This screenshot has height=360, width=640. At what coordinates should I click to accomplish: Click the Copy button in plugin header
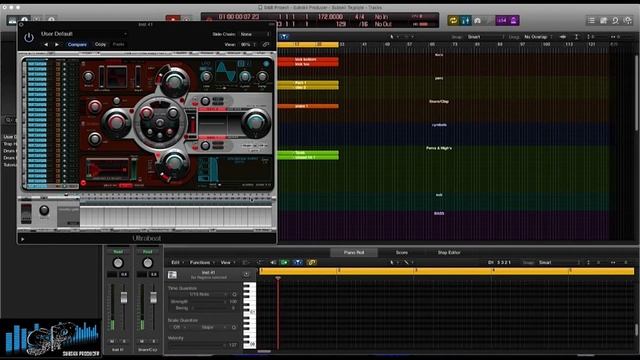(100, 44)
